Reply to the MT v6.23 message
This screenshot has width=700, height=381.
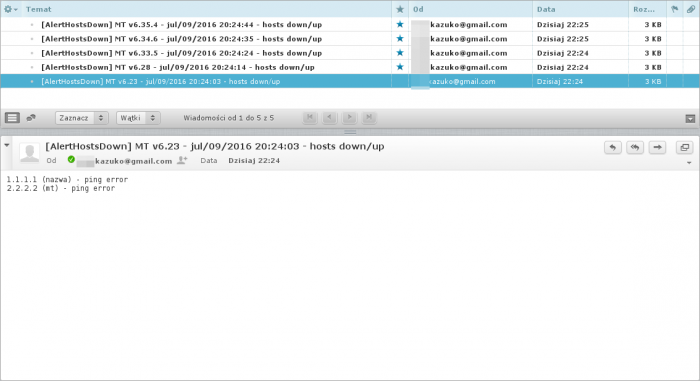point(613,147)
